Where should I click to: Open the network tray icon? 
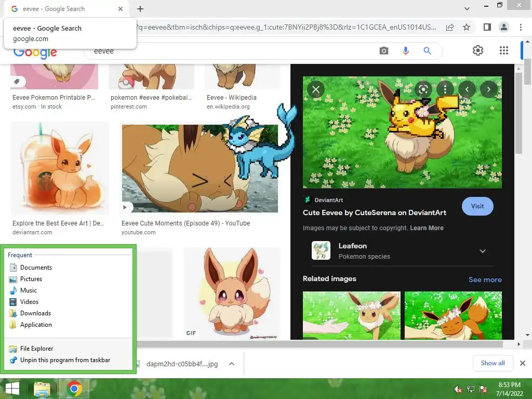pyautogui.click(x=471, y=389)
